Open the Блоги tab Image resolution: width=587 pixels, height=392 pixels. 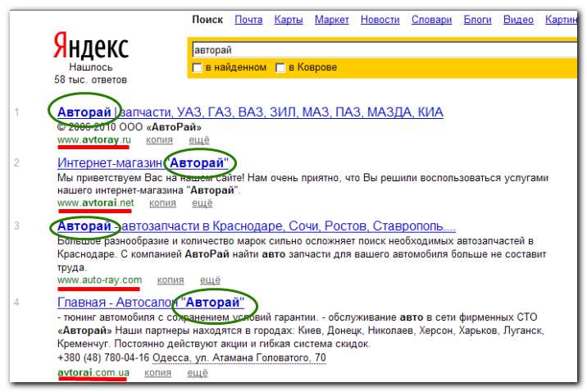tap(477, 20)
